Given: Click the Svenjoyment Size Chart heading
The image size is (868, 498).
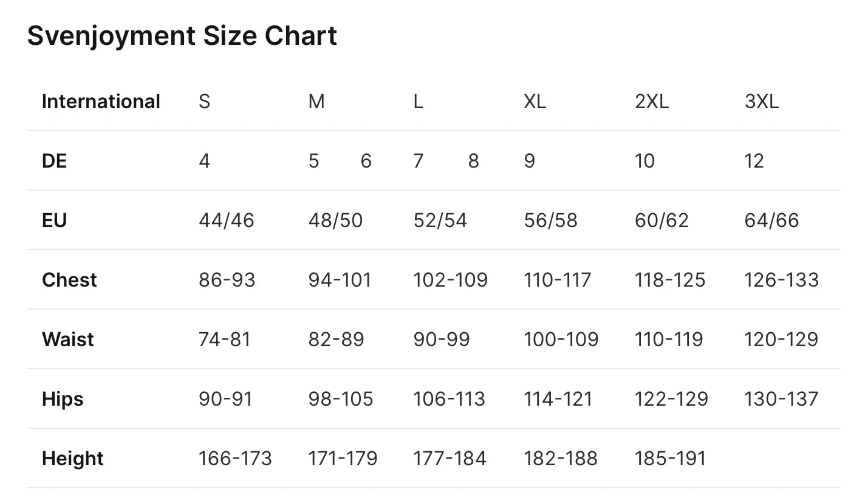Looking at the screenshot, I should [182, 36].
